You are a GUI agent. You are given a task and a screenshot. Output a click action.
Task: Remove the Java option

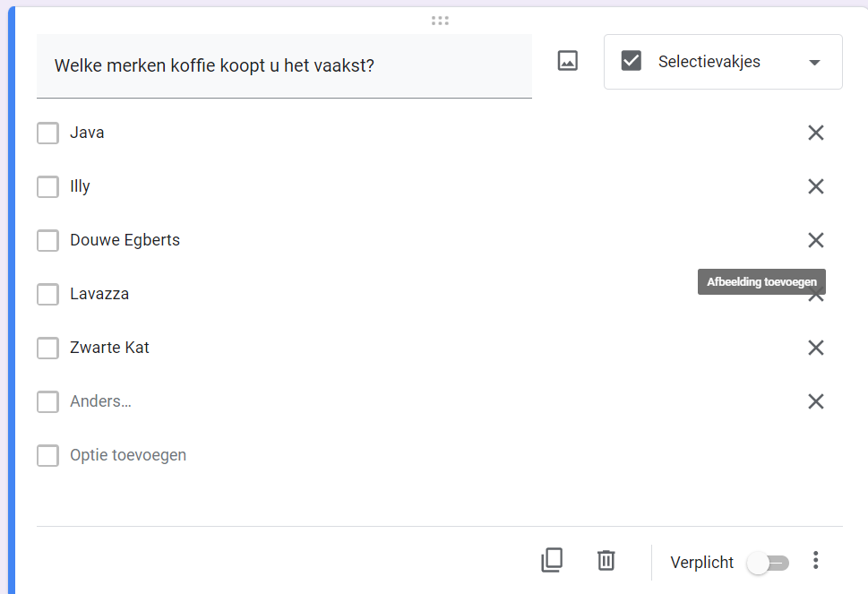[816, 133]
